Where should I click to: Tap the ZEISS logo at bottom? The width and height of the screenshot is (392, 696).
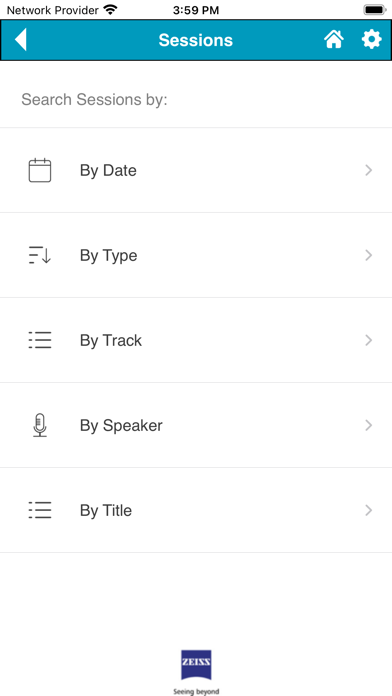coord(196,671)
